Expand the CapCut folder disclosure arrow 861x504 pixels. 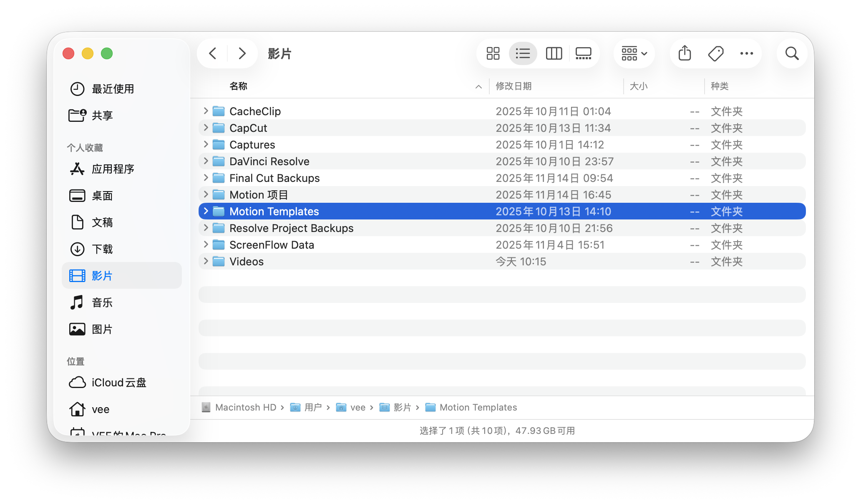point(206,128)
